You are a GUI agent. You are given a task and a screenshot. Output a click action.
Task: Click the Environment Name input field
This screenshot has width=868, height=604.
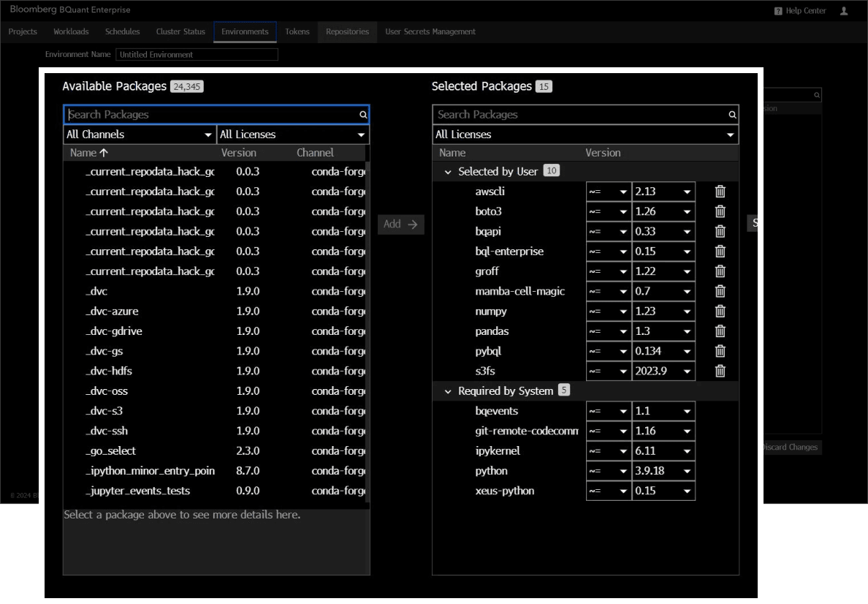pyautogui.click(x=197, y=54)
